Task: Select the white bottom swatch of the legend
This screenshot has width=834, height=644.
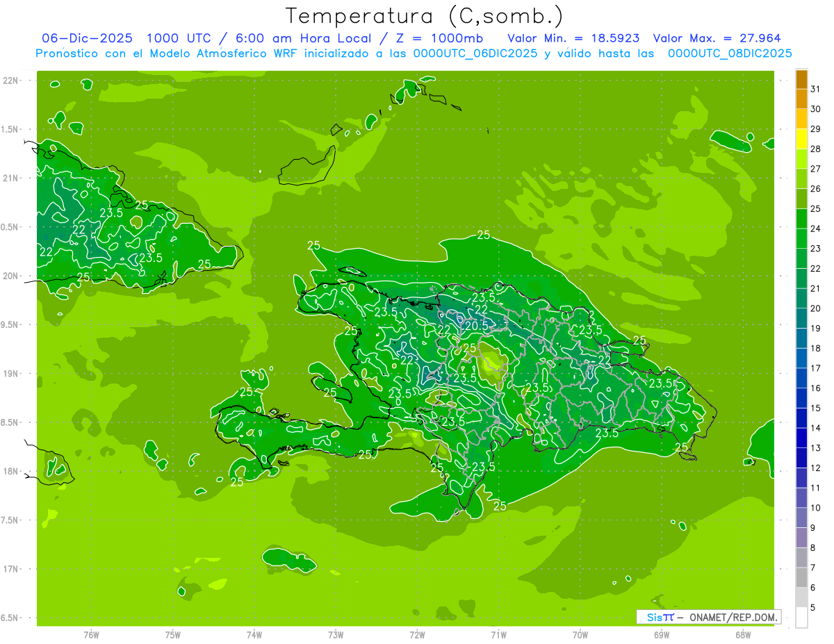Action: pyautogui.click(x=801, y=618)
